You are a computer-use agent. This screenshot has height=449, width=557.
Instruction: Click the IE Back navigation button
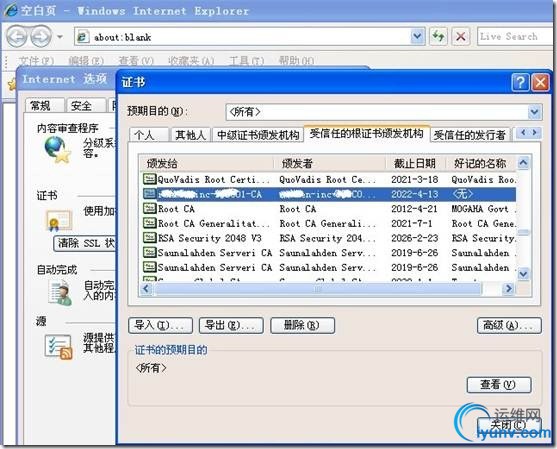17,36
